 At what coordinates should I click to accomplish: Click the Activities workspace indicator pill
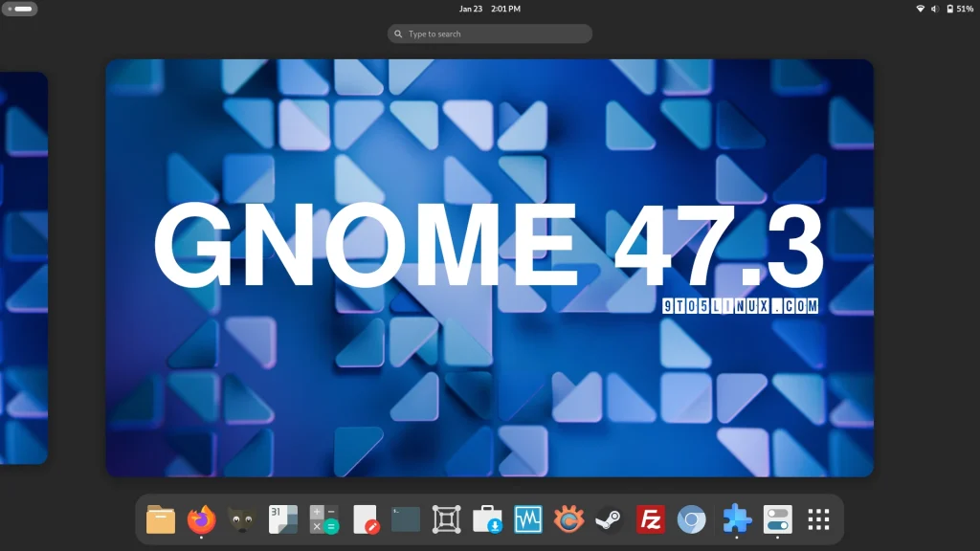point(19,9)
